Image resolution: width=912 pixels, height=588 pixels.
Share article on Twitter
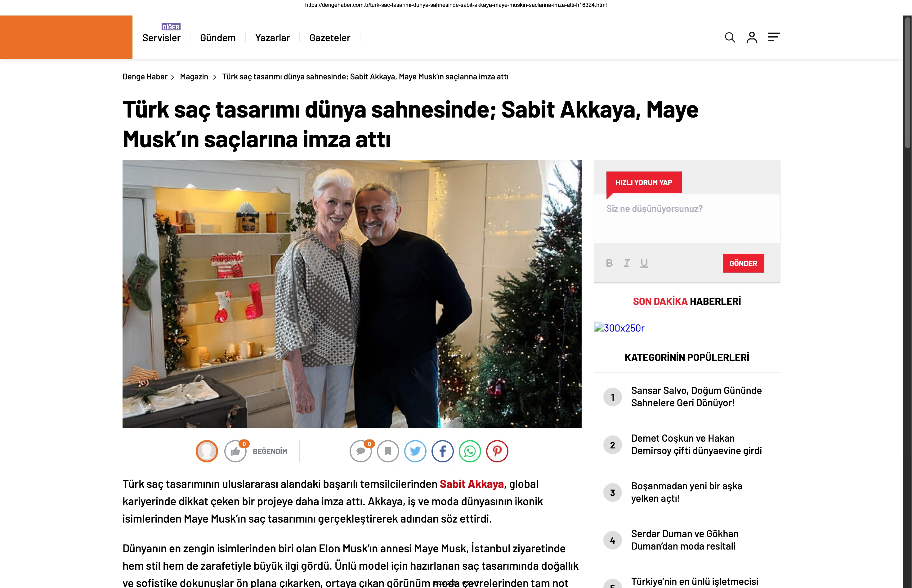coord(415,451)
